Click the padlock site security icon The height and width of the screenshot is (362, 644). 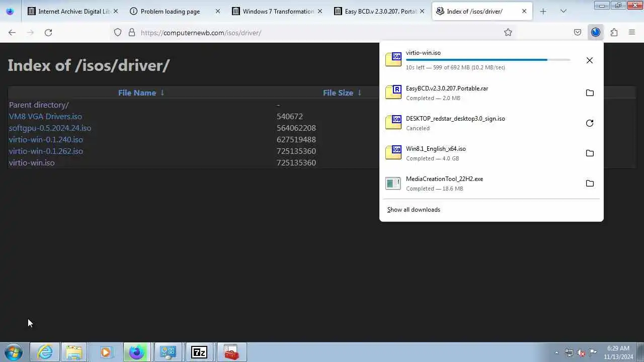(x=132, y=32)
